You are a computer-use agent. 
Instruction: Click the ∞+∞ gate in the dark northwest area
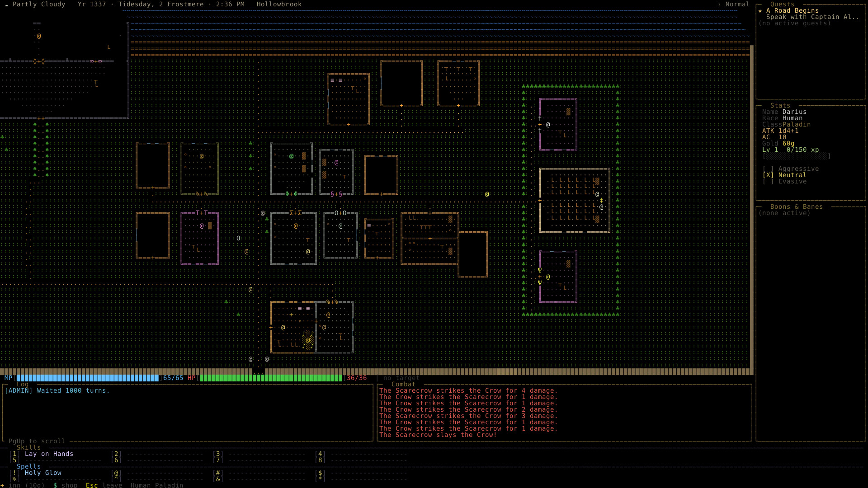pyautogui.click(x=96, y=61)
